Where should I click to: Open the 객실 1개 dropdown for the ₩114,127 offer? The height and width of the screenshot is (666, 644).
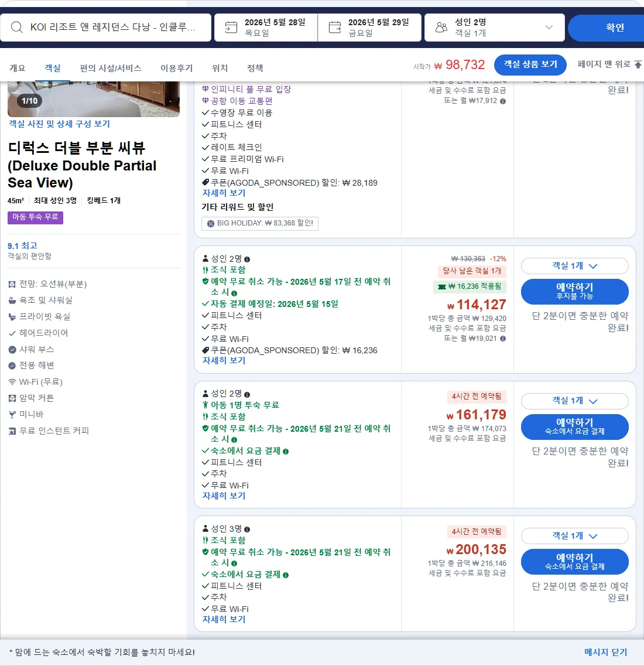pos(574,266)
